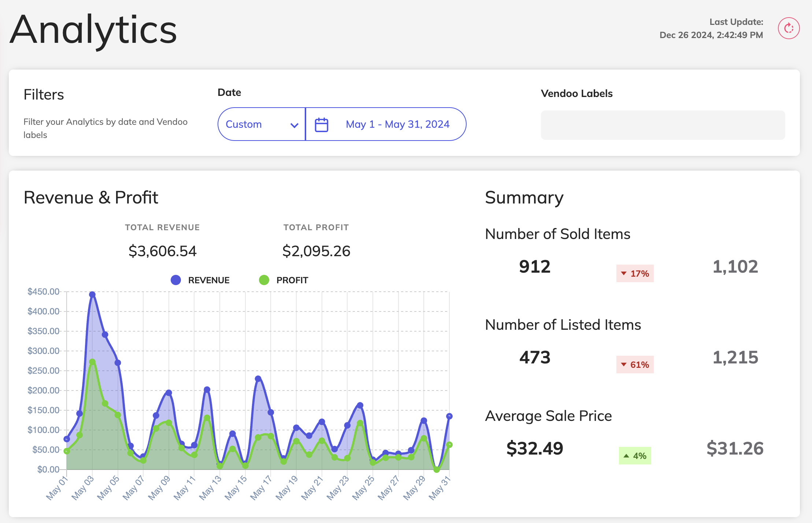Click the Summary section heading
This screenshot has width=812, height=523.
524,198
